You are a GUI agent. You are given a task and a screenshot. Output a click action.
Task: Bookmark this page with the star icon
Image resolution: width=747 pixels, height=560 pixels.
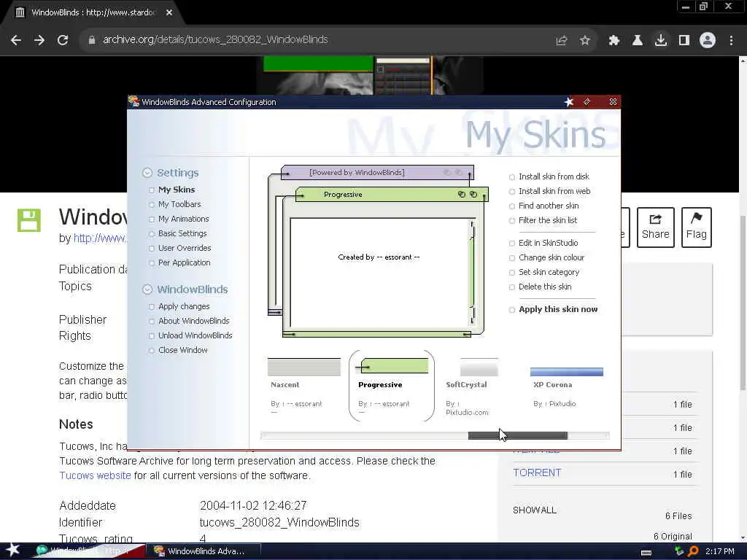pyautogui.click(x=585, y=40)
